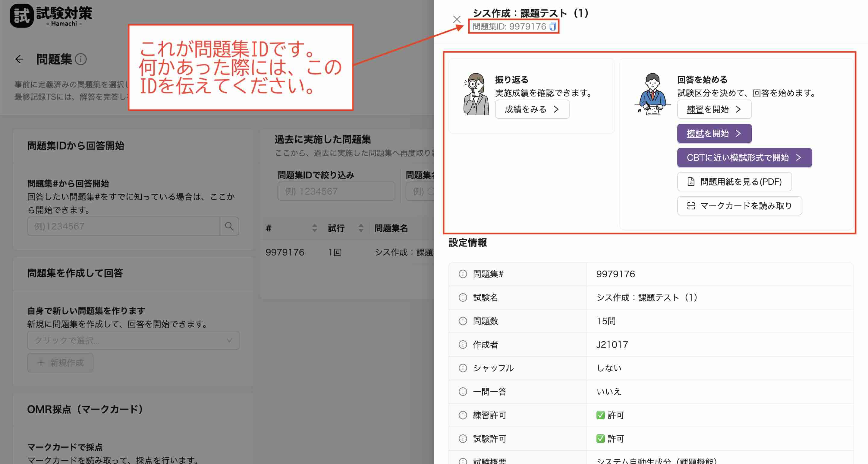
Task: Click the info icon beside 作成者 row
Action: tap(463, 345)
